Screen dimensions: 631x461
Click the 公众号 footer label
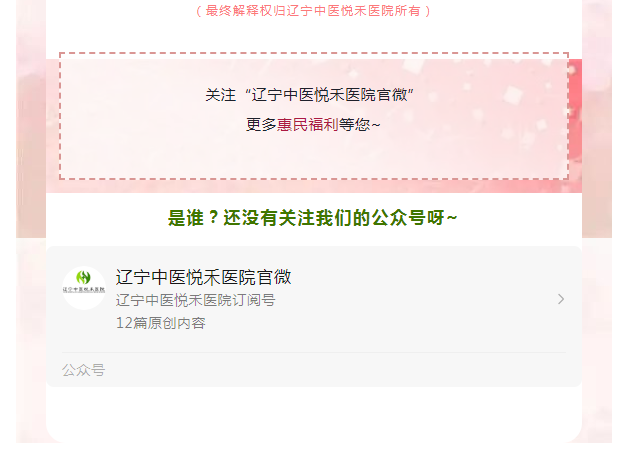pos(83,370)
